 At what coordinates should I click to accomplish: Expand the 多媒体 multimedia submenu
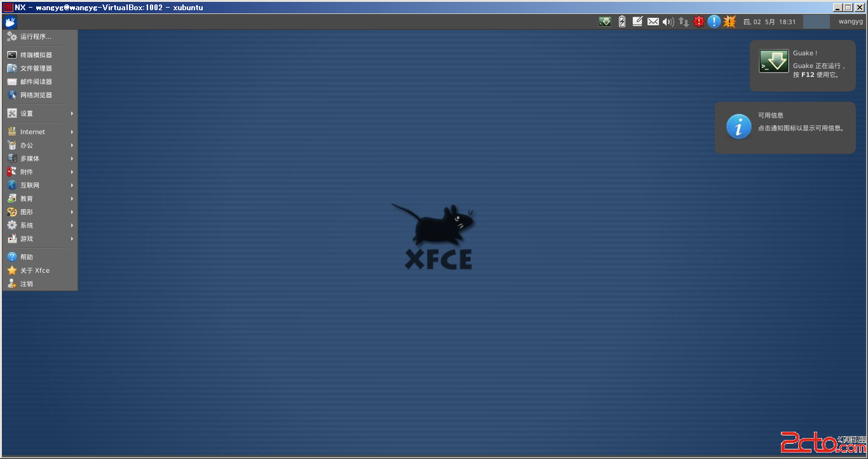click(x=39, y=159)
